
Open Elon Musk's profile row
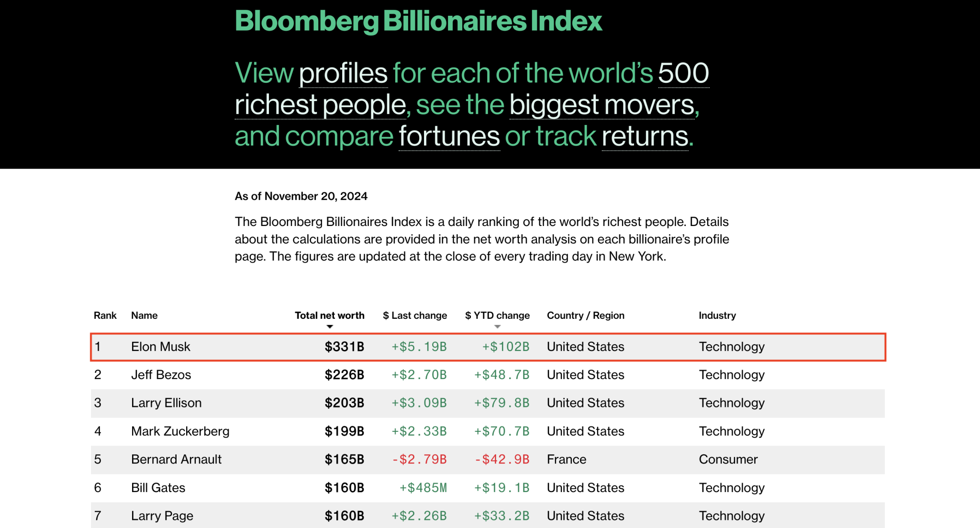tap(488, 347)
